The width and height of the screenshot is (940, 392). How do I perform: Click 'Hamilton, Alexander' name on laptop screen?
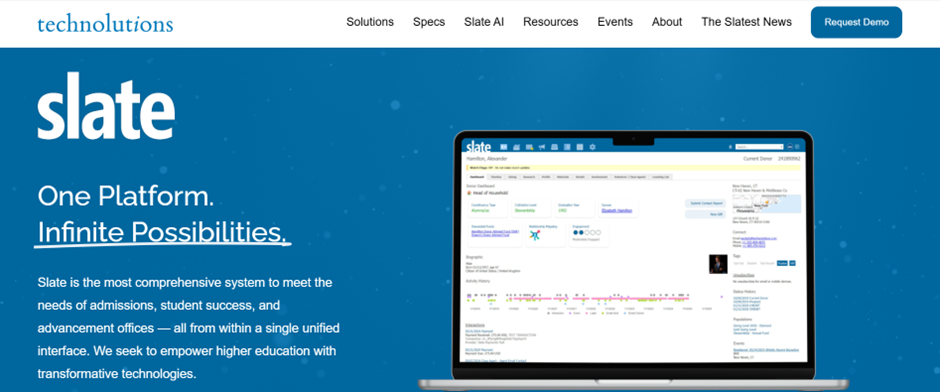coord(487,159)
